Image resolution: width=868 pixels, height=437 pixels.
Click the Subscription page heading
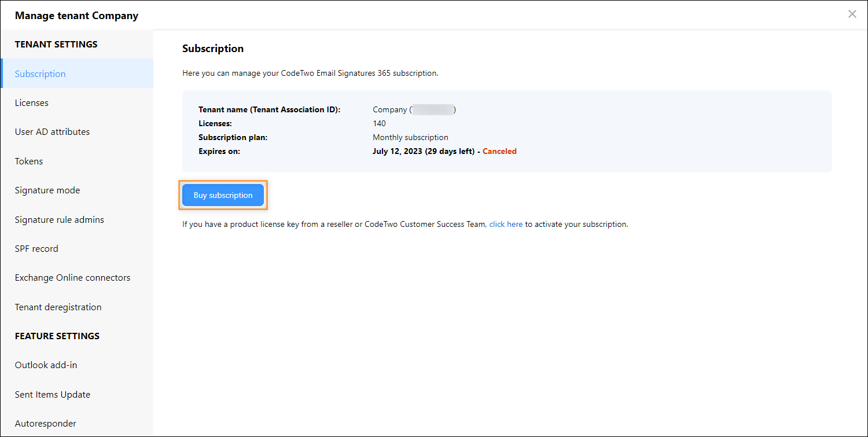tap(213, 49)
